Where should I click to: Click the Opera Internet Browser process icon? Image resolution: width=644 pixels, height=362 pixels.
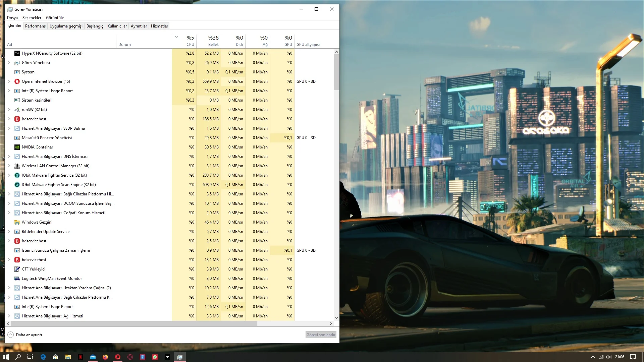coord(17,81)
